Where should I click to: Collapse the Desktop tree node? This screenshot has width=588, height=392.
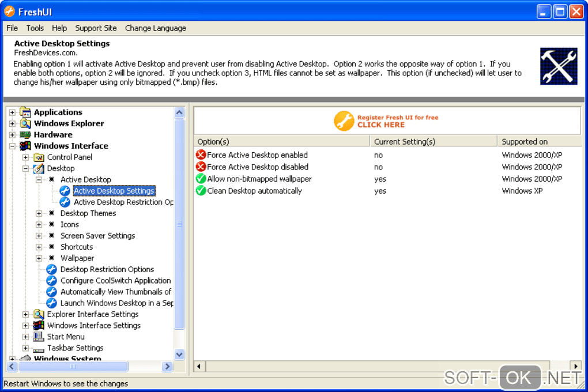click(x=25, y=168)
